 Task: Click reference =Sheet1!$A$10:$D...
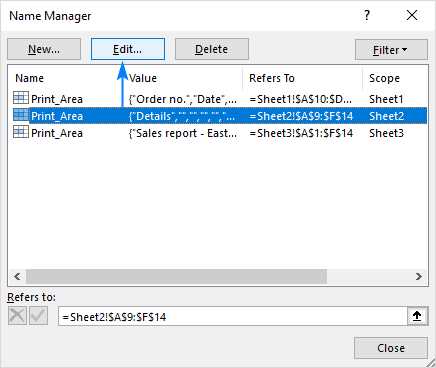pos(300,99)
